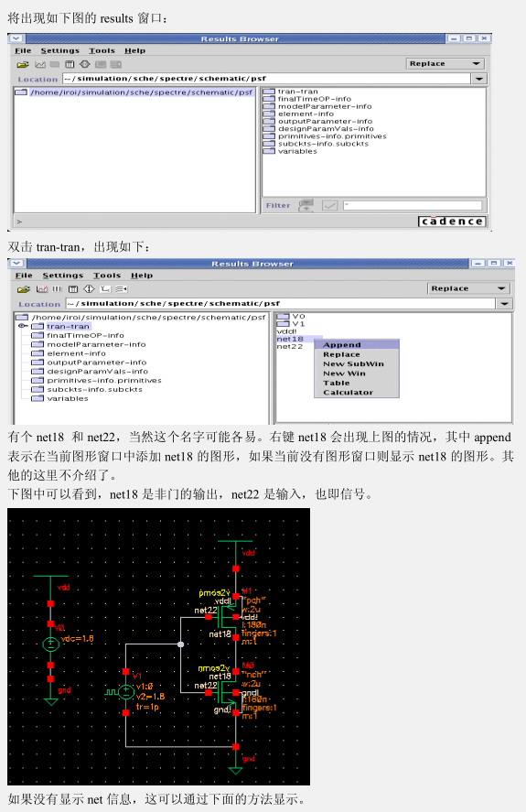Click open folder icon in lower Results Browser
This screenshot has width=526, height=812.
[x=24, y=289]
